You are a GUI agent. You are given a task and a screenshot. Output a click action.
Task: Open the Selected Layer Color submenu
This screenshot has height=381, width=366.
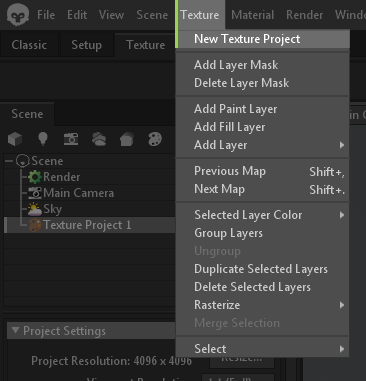tap(263, 215)
